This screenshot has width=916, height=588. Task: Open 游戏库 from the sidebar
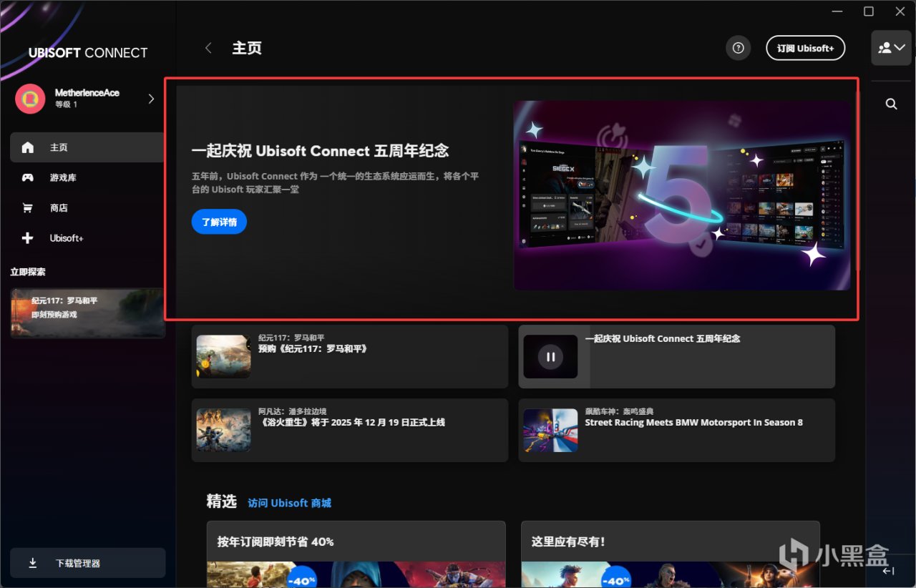pyautogui.click(x=87, y=177)
